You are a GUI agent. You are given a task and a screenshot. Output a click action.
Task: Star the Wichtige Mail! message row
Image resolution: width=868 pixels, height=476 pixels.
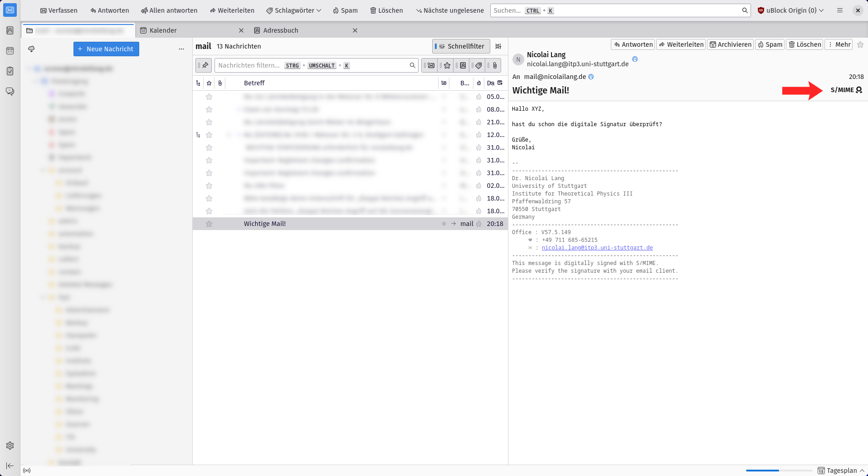(x=209, y=224)
